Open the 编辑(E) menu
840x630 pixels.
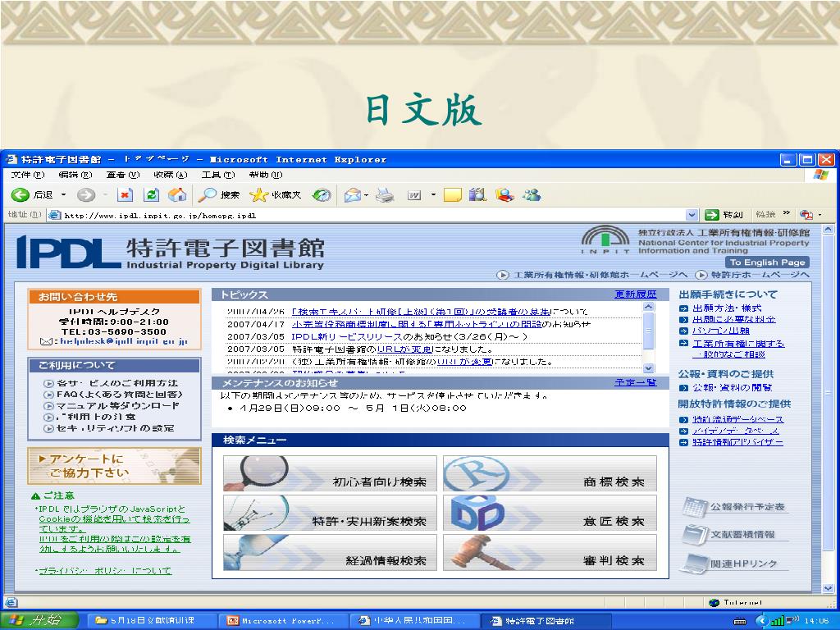[x=75, y=175]
